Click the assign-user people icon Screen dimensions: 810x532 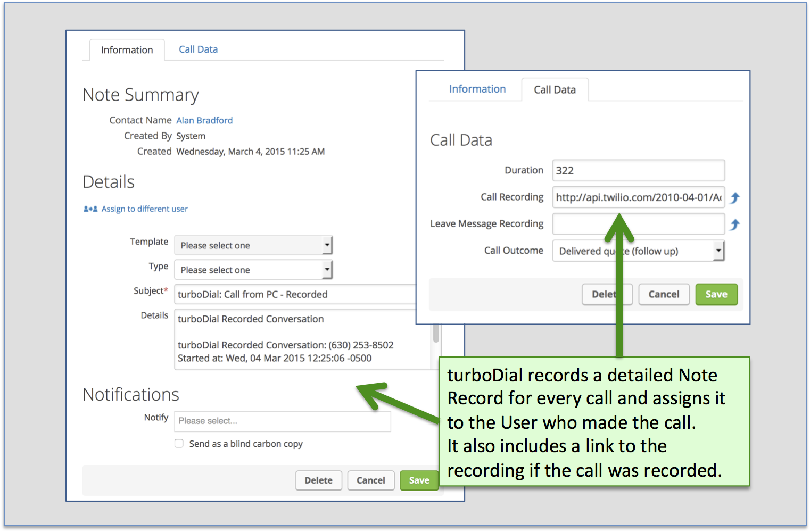90,209
